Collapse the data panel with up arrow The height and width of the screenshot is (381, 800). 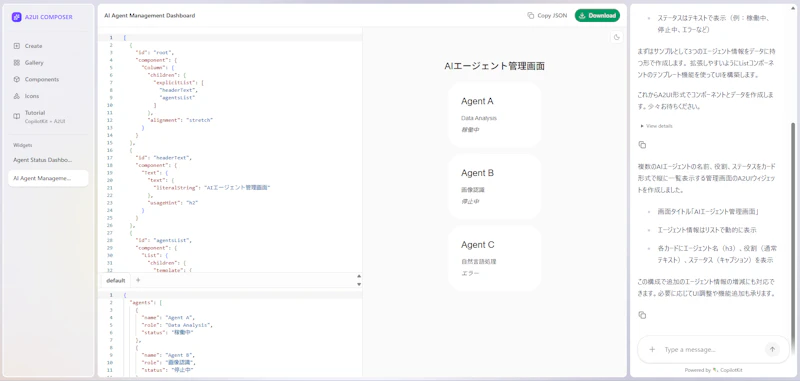(359, 276)
